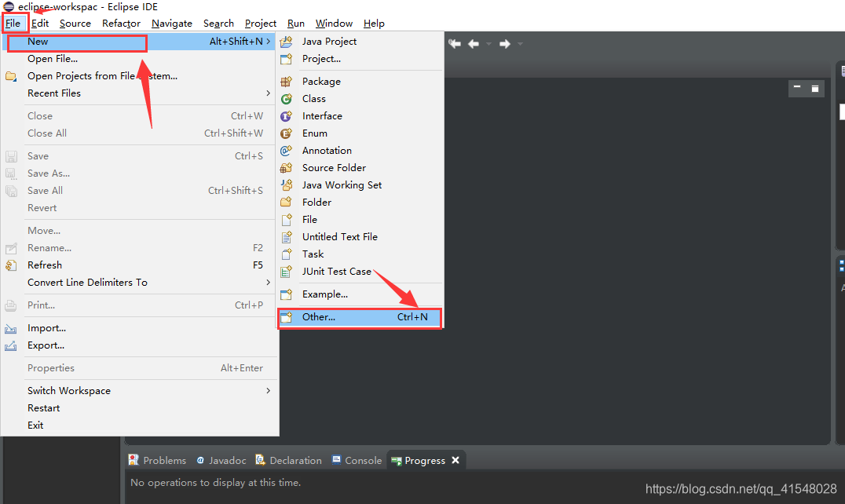845x504 pixels.
Task: Maximize the editor area view
Action: pos(815,88)
